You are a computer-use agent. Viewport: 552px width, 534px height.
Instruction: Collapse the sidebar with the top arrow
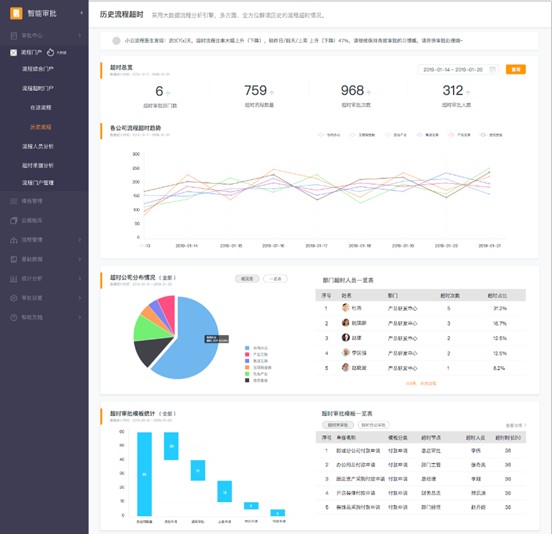point(81,13)
